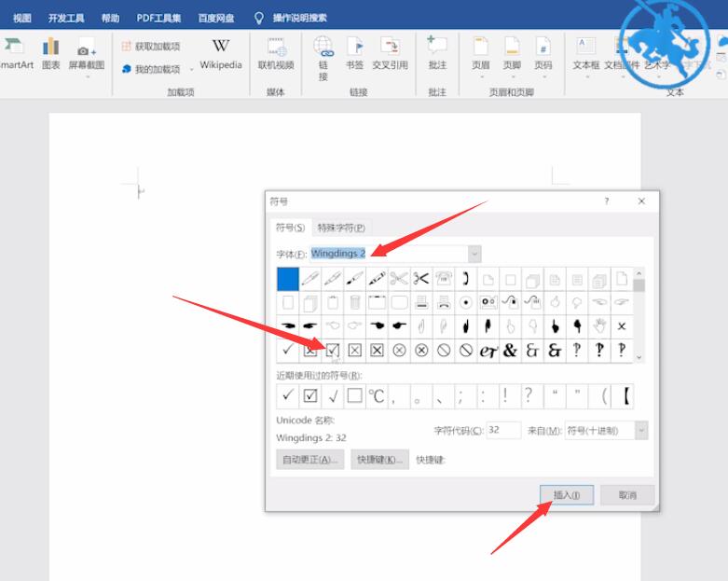The width and height of the screenshot is (728, 581).
Task: Insert 联机视频 online video
Action: click(x=276, y=54)
